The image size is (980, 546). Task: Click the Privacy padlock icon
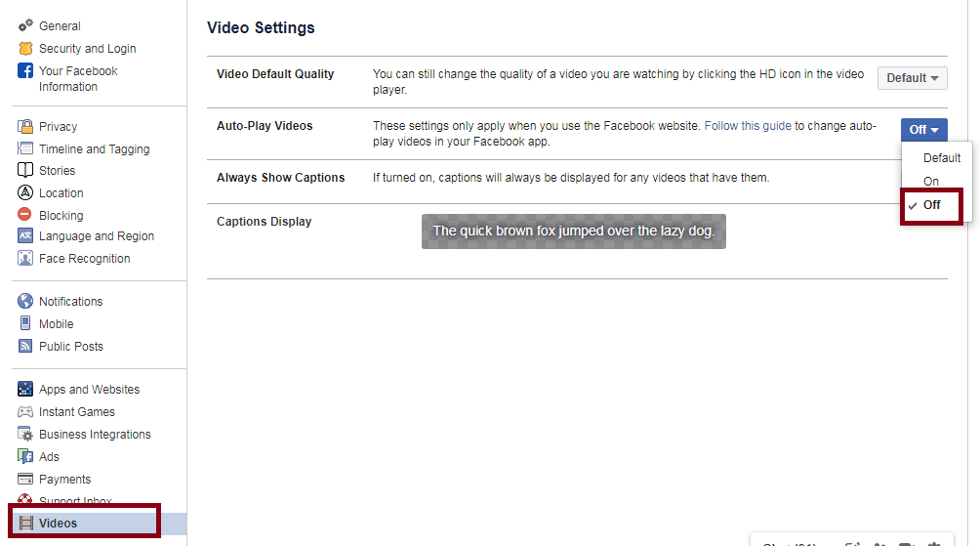point(25,126)
